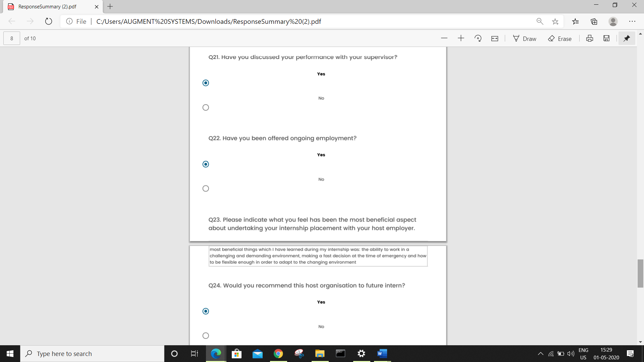The height and width of the screenshot is (362, 644).
Task: Click the Q23 answer text box
Action: (318, 256)
